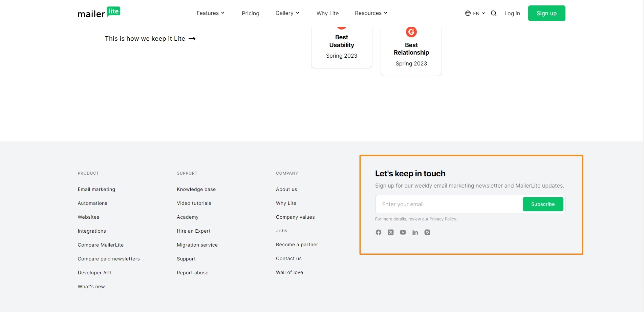The image size is (644, 312).
Task: Click the Subscribe button
Action: [x=543, y=204]
